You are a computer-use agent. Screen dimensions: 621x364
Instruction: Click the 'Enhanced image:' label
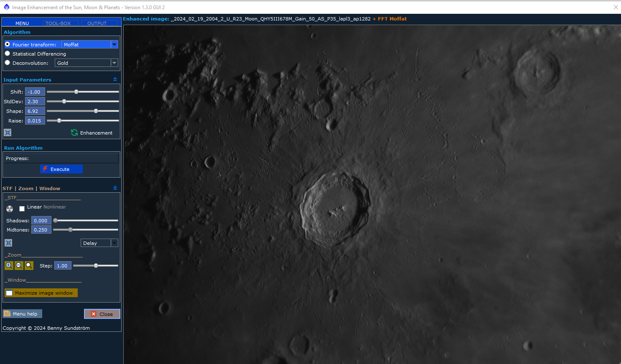click(146, 19)
